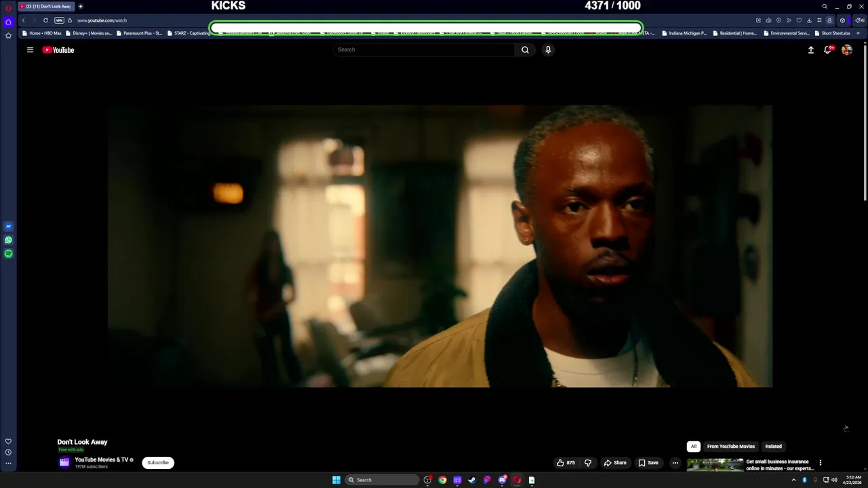Open the YouTube guide hamburger menu
The height and width of the screenshot is (488, 868).
[x=30, y=49]
